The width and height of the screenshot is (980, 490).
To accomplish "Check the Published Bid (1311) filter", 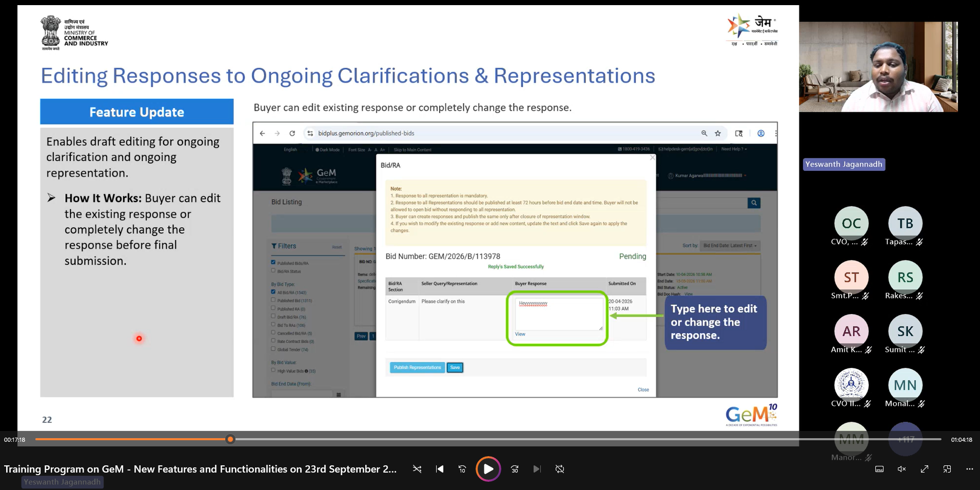I will 273,300.
